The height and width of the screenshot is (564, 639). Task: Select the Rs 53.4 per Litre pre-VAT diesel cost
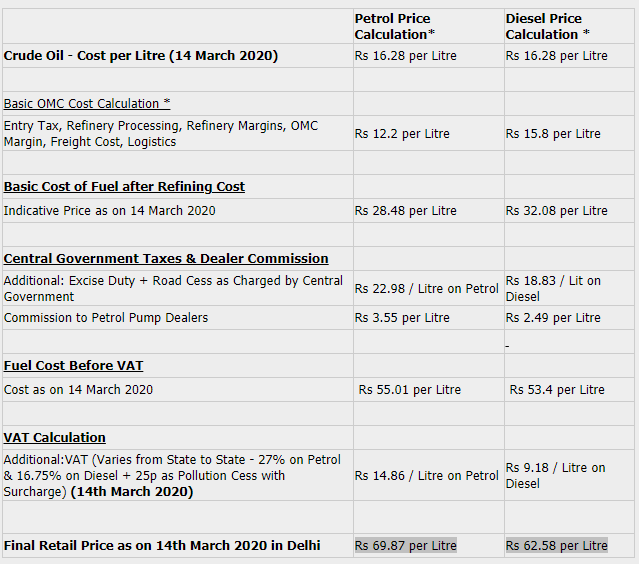[557, 390]
